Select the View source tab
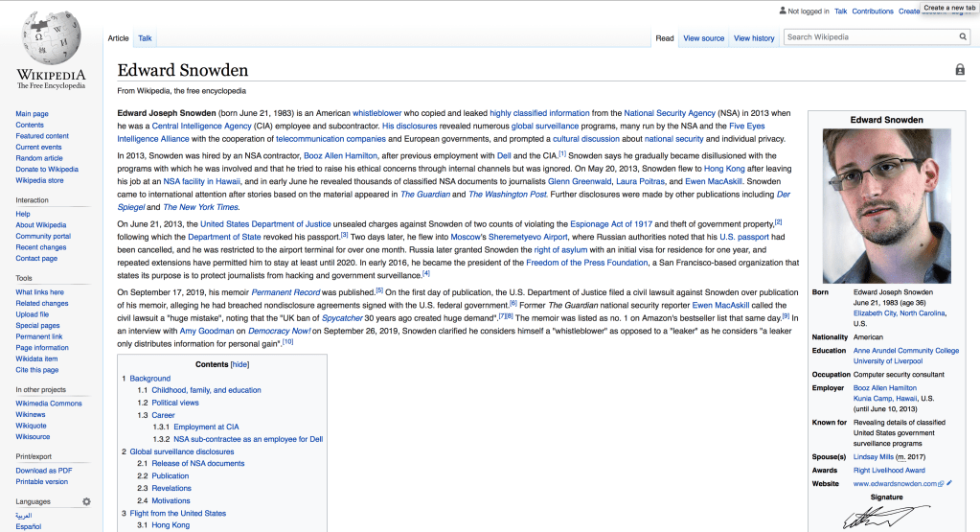 (703, 38)
